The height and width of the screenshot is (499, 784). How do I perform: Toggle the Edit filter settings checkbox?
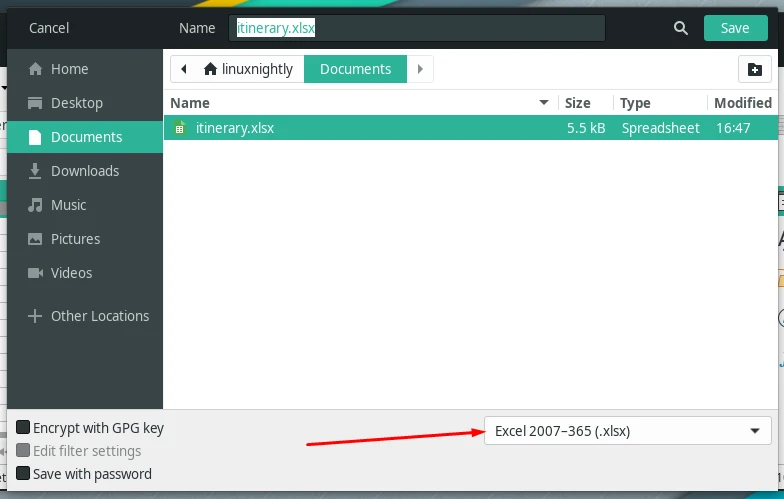[x=23, y=450]
